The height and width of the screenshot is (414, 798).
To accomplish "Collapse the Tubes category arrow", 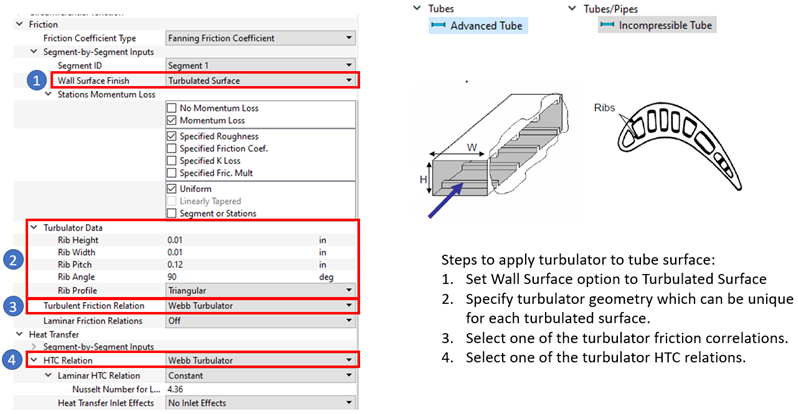I will pyautogui.click(x=419, y=8).
